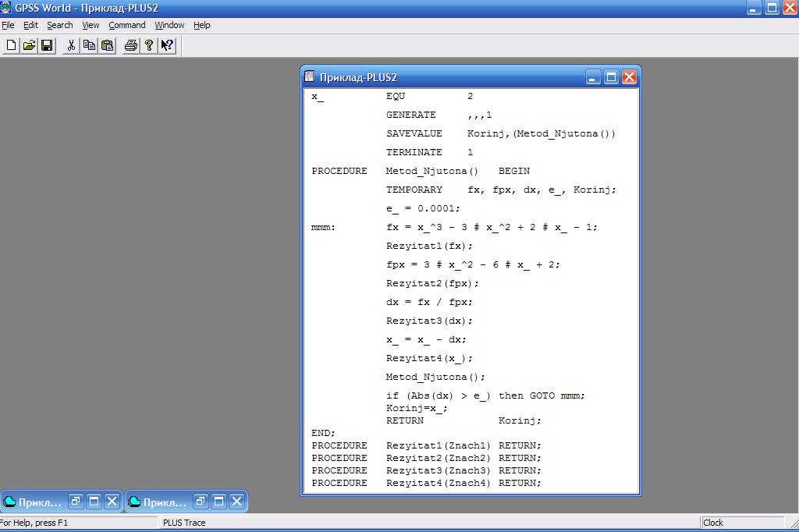Viewport: 799px width, 532px height.
Task: Print the document with the printer icon
Action: tap(131, 46)
